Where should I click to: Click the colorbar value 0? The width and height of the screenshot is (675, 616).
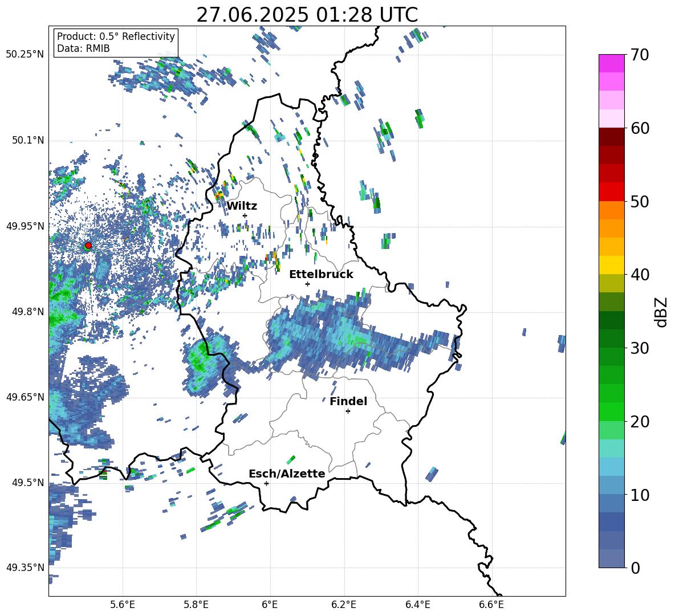(635, 568)
